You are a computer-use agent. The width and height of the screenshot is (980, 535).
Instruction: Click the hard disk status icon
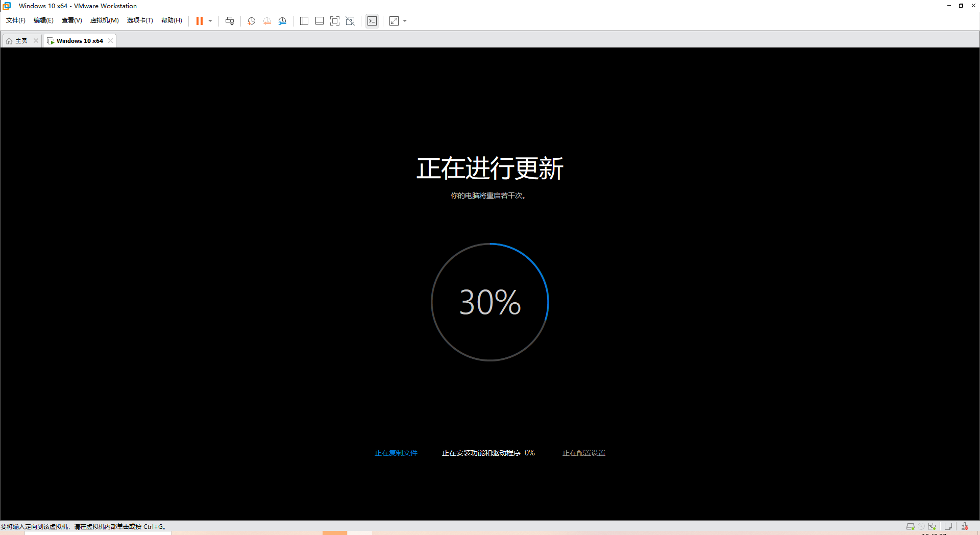910,526
